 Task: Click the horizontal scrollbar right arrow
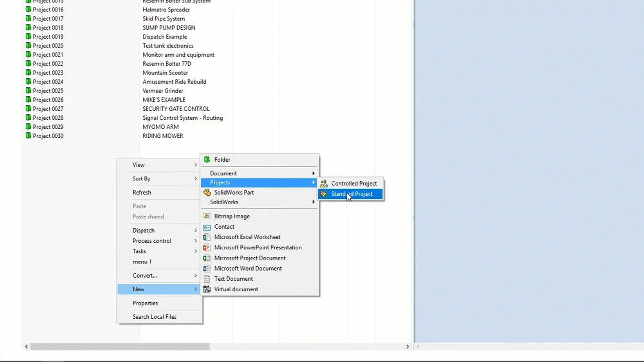tap(408, 347)
